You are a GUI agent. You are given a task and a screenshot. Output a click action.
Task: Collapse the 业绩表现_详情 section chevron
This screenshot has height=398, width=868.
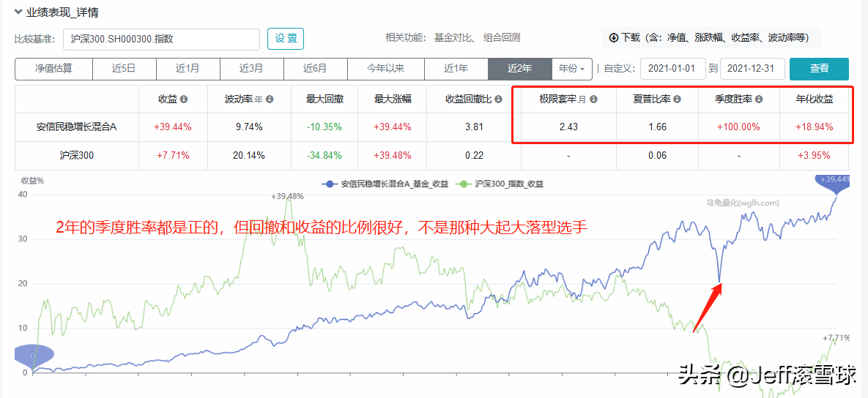click(18, 12)
